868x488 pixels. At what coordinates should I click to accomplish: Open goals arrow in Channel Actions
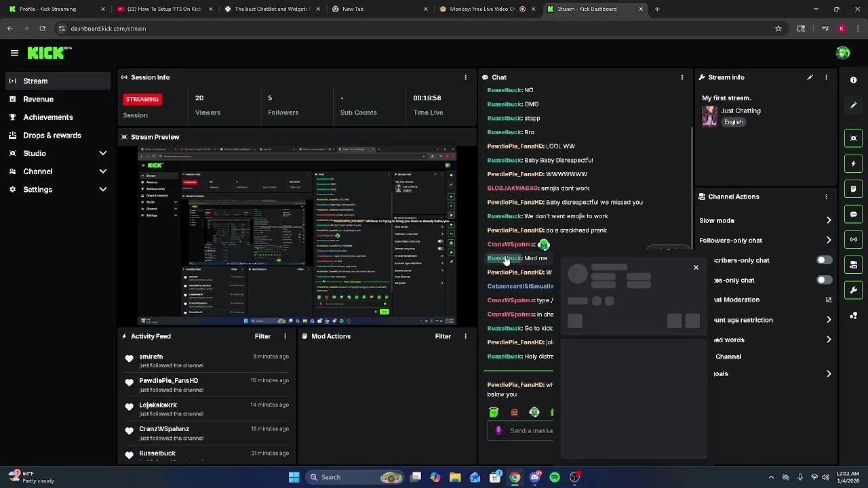coord(829,373)
